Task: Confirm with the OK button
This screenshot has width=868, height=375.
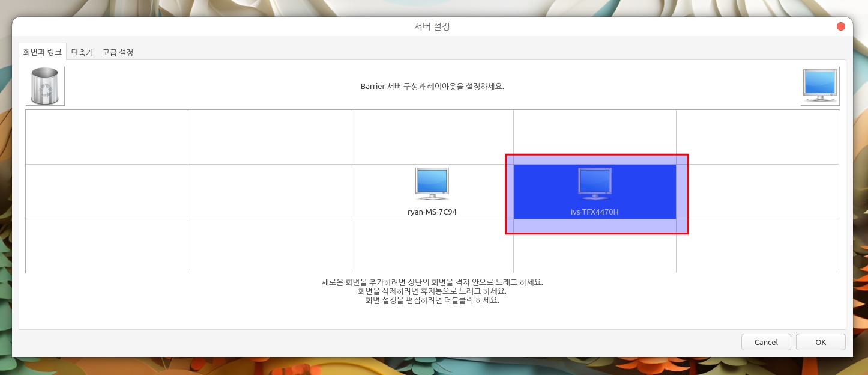Action: coord(820,342)
